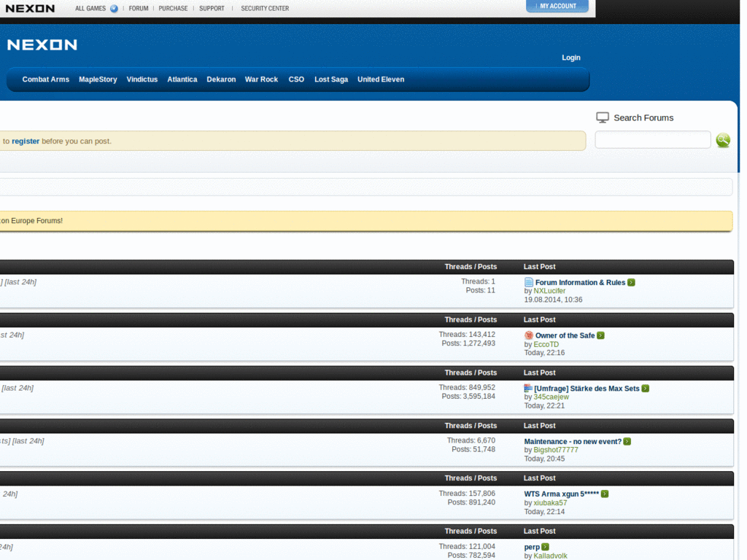Open the perp thread link

532,547
